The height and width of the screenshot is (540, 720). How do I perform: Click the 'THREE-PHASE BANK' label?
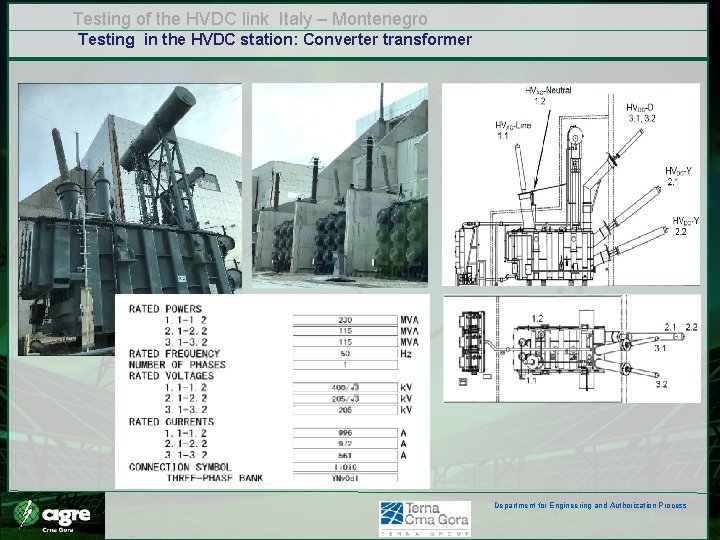[214, 478]
